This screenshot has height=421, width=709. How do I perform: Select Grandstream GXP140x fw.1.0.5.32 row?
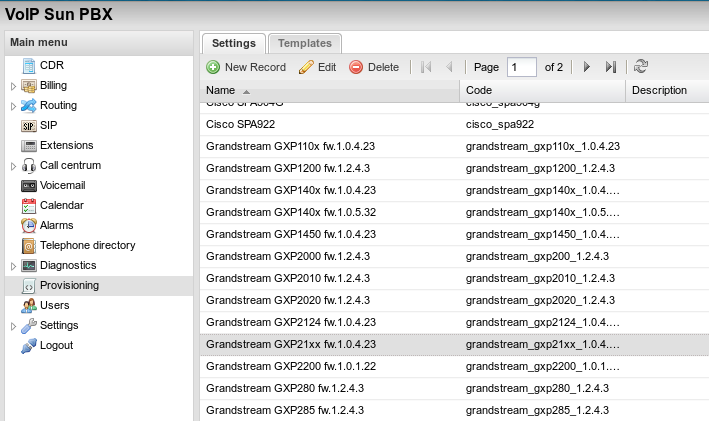point(454,213)
